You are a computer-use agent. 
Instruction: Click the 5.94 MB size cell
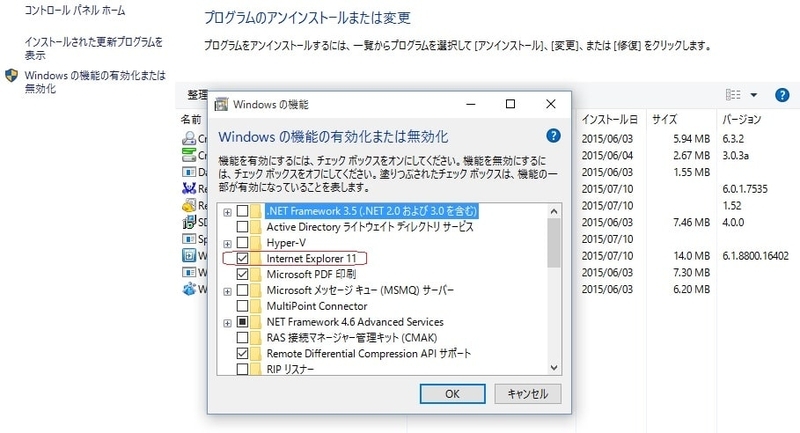coord(691,138)
